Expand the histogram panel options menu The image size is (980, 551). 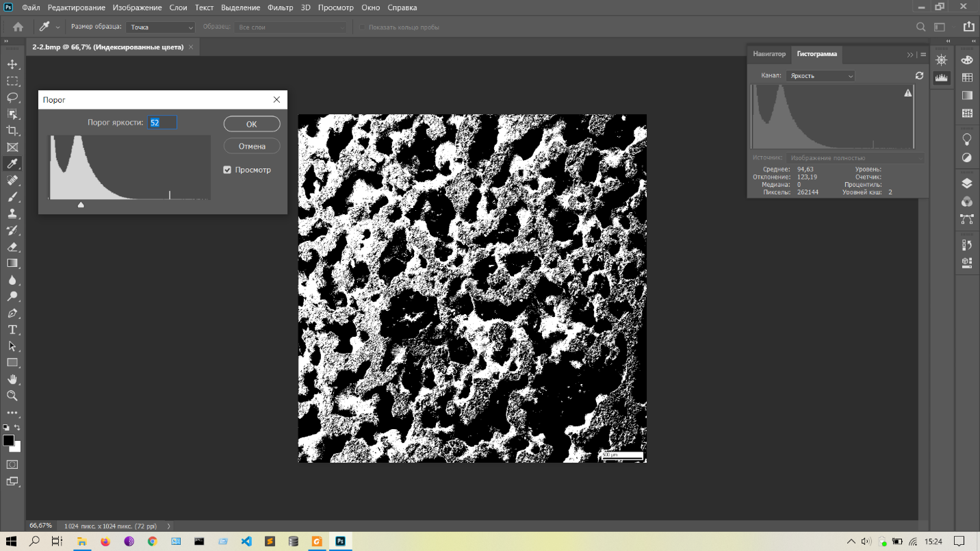pyautogui.click(x=923, y=54)
